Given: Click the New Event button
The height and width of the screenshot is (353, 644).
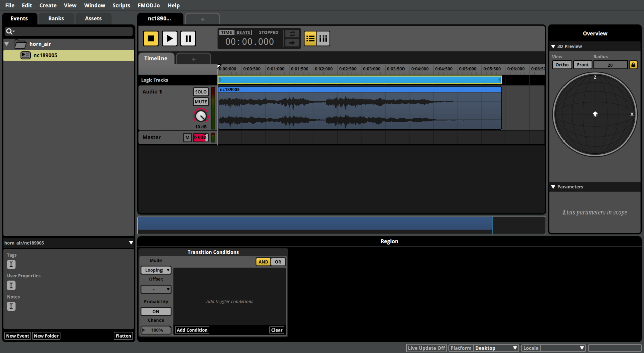Looking at the screenshot, I should tap(17, 336).
